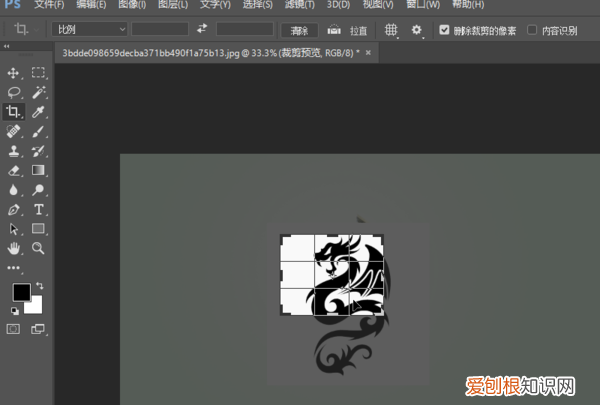Swap foreground and background colors
The height and width of the screenshot is (405, 600).
39,286
